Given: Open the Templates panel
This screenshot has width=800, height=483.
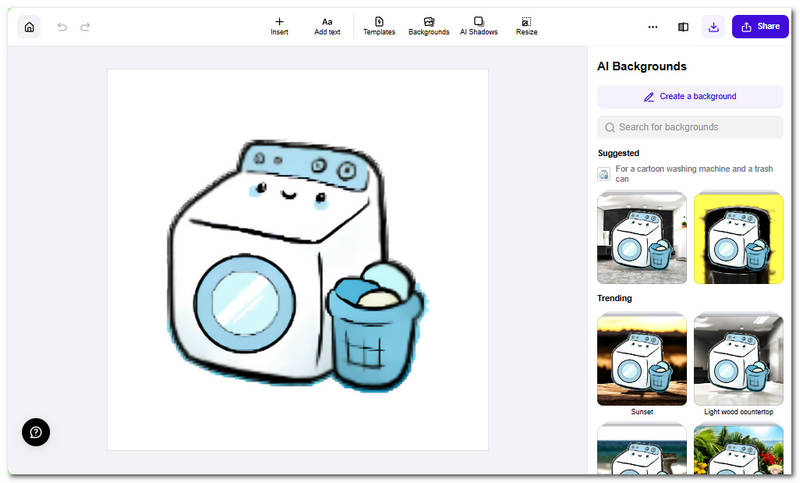Looking at the screenshot, I should pyautogui.click(x=379, y=26).
